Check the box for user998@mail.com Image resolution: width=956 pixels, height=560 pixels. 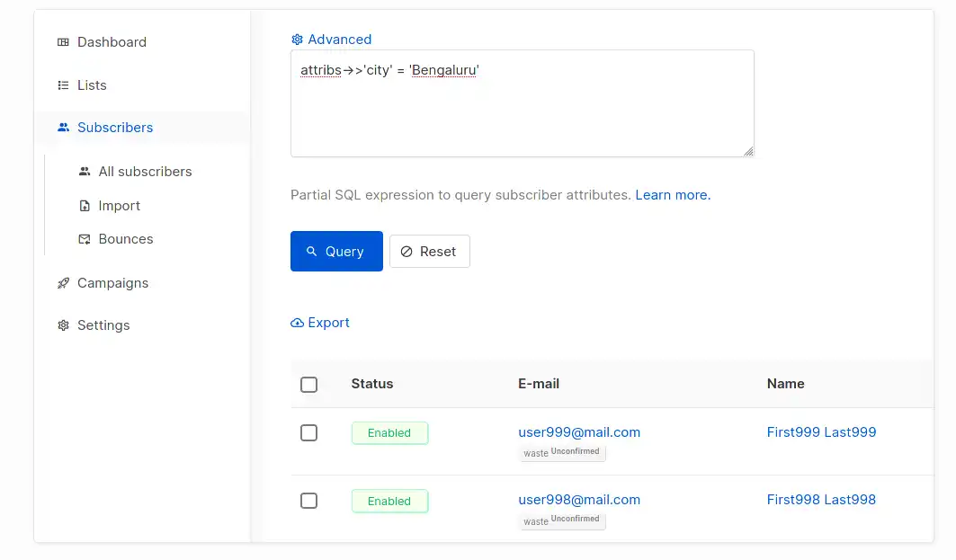[x=308, y=501]
